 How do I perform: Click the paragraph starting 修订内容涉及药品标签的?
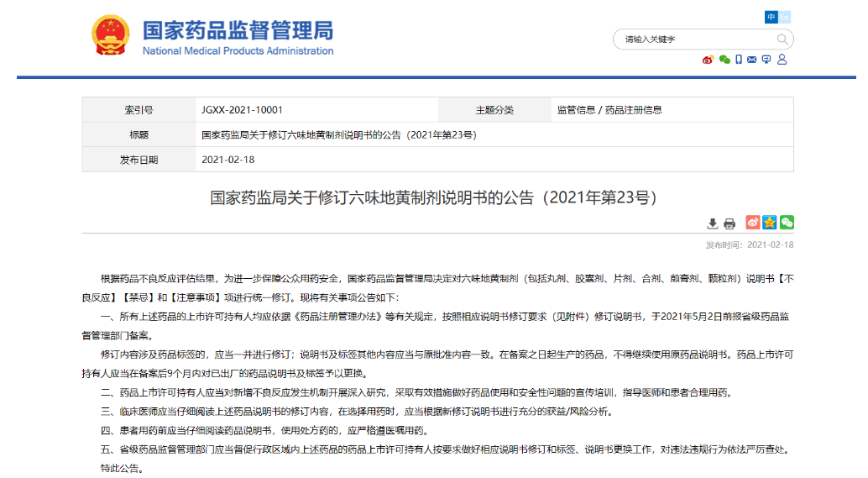(437, 364)
